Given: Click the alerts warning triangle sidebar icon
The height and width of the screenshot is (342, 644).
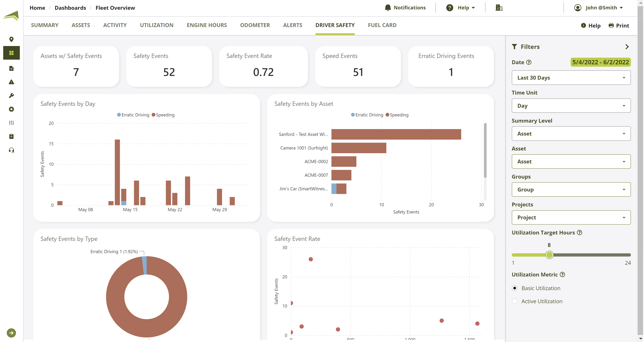Looking at the screenshot, I should 11,82.
